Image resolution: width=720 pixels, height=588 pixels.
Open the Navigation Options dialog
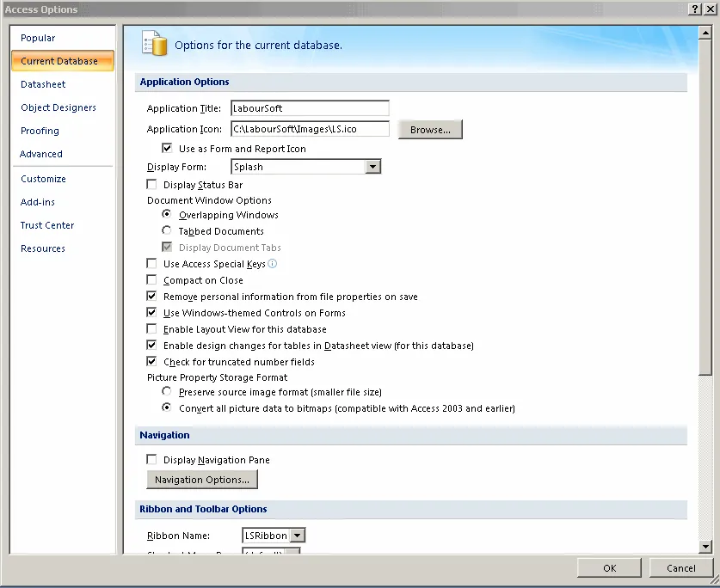(x=202, y=479)
